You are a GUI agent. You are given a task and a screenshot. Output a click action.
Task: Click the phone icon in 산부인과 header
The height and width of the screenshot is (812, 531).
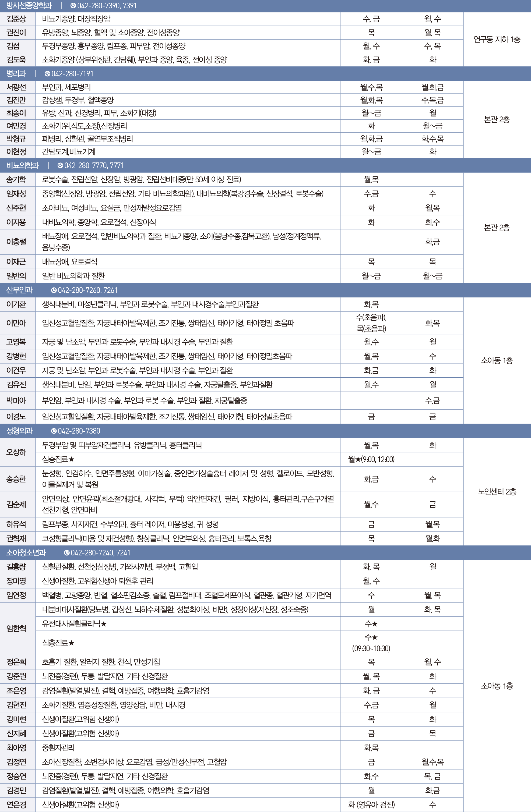pos(54,290)
